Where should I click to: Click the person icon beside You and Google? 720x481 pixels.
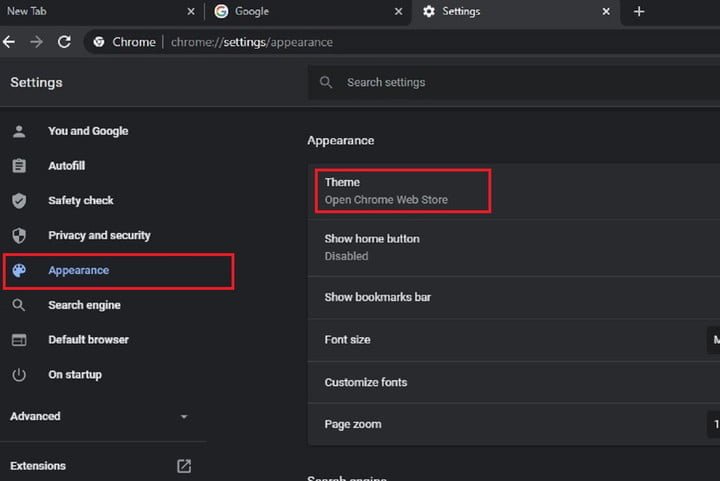(19, 131)
